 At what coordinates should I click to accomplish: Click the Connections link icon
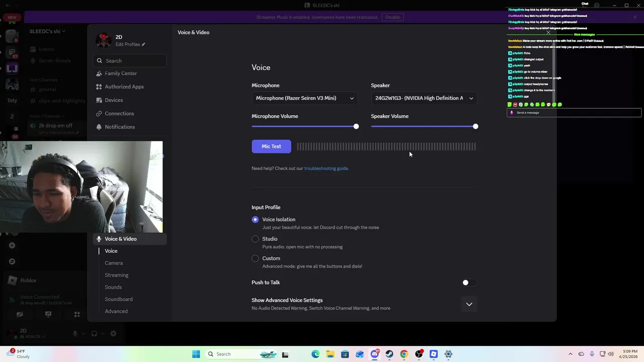(99, 114)
